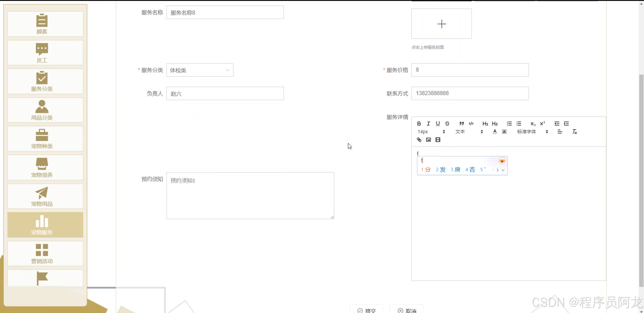Upload service cover via plus box
644x313 pixels.
(441, 24)
